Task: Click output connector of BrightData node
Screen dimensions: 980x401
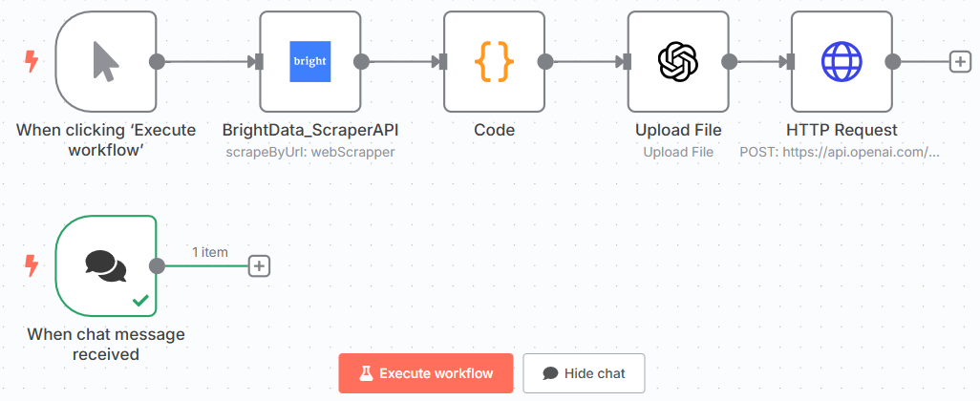Action: point(361,61)
